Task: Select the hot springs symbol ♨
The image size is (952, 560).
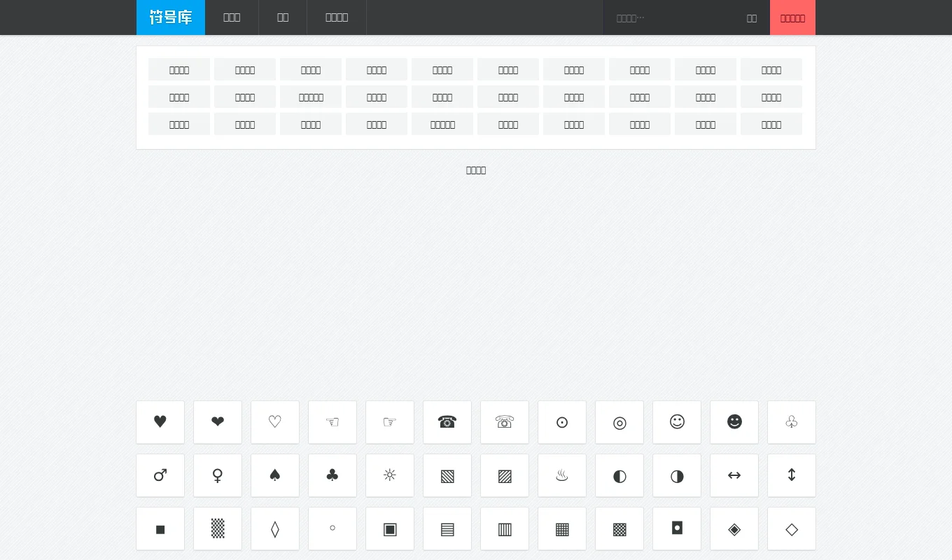Action: point(562,475)
